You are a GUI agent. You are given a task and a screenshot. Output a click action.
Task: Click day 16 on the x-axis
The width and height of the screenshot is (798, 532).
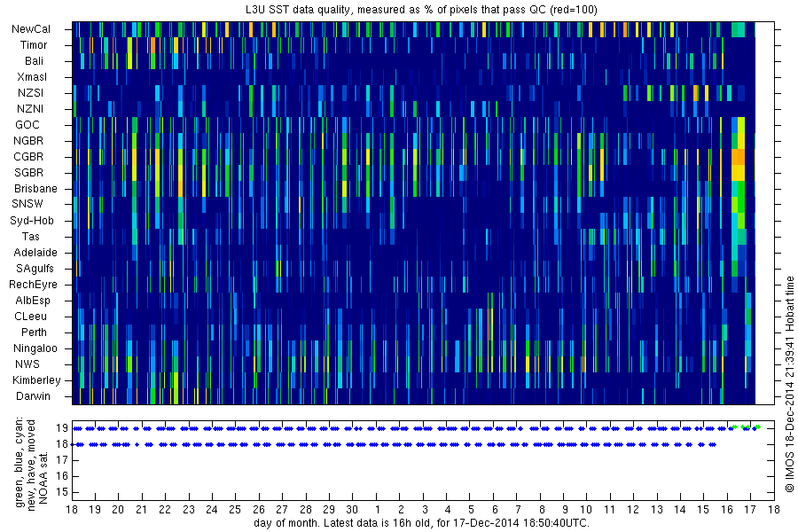(727, 510)
